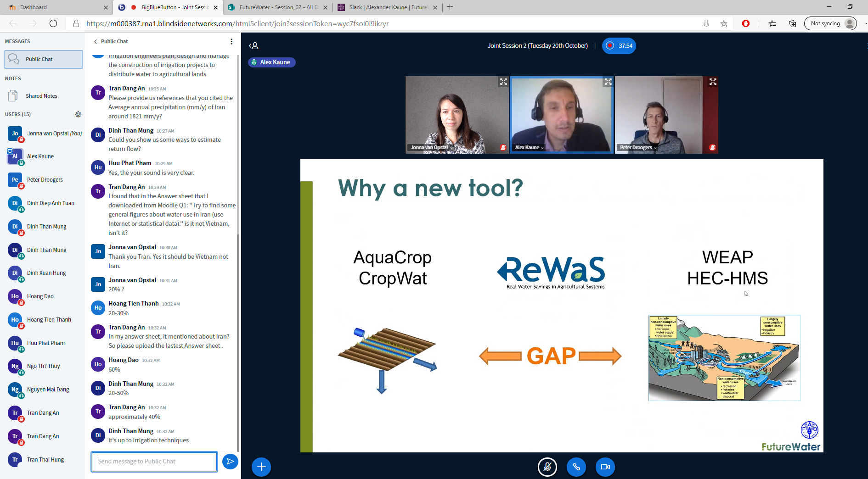868x479 pixels.
Task: Open manage users gear settings
Action: click(78, 114)
